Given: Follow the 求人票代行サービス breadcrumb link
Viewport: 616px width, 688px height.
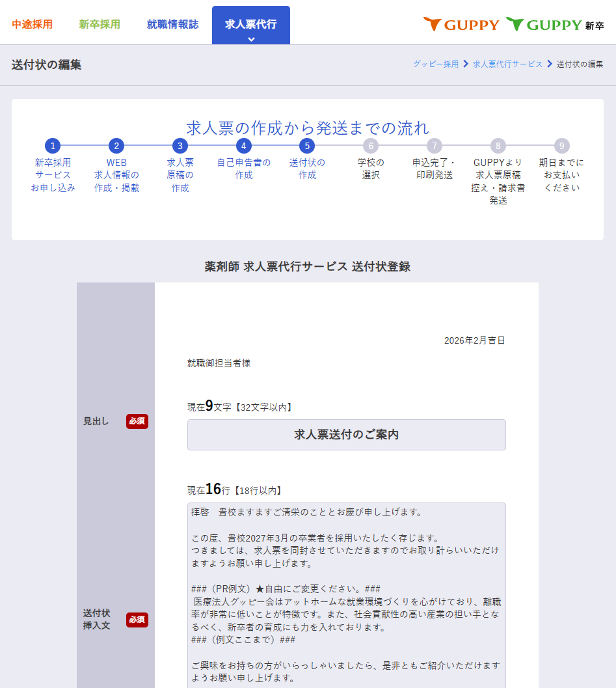Looking at the screenshot, I should 507,64.
